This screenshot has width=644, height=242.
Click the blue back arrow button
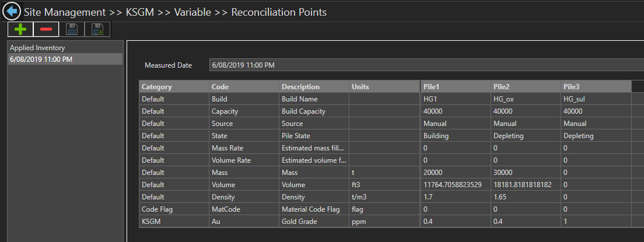[x=12, y=12]
